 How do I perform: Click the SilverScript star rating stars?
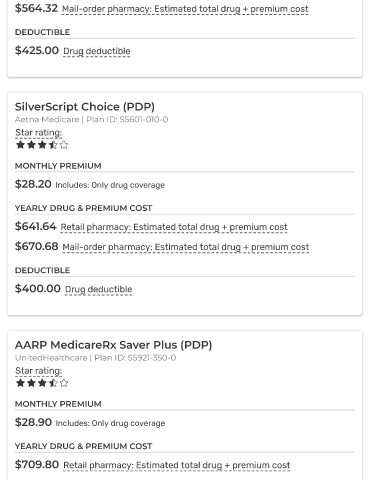(x=42, y=145)
